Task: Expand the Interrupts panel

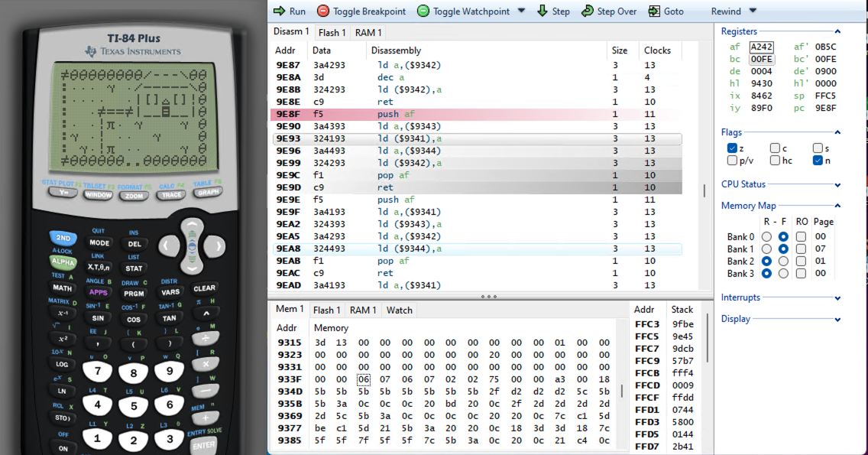Action: coord(838,297)
